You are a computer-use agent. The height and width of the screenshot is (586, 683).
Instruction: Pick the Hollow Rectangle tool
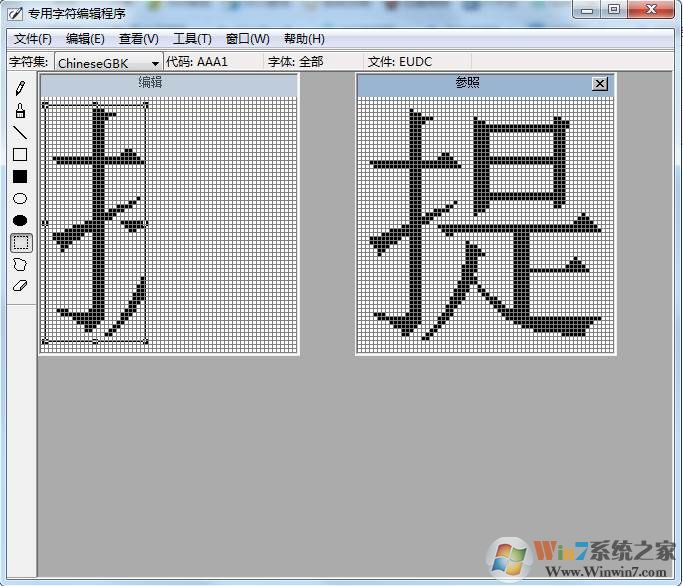click(20, 154)
